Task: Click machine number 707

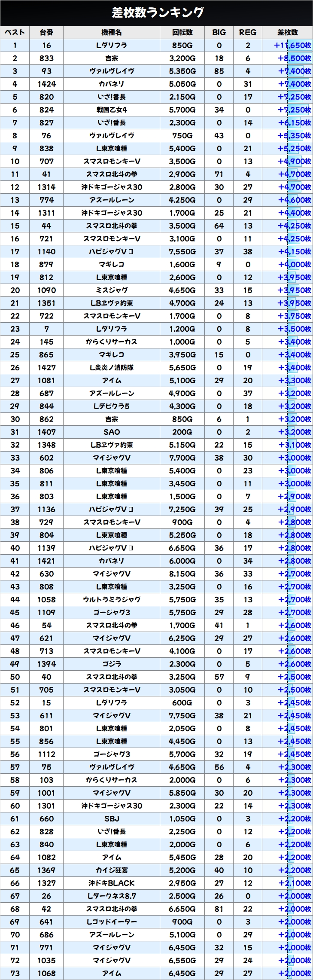Action: [46, 162]
